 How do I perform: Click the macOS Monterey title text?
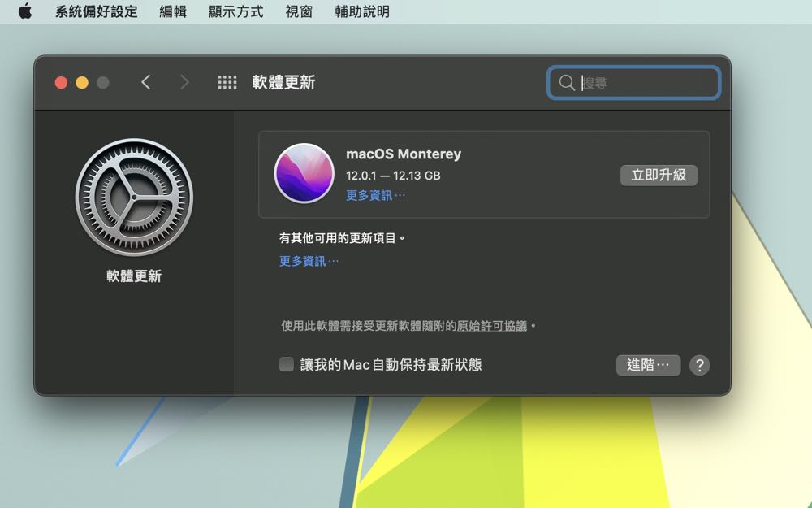pyautogui.click(x=404, y=154)
